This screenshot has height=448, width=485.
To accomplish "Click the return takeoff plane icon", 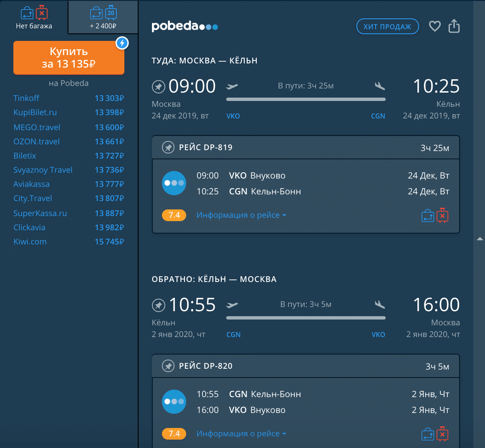I will [232, 305].
